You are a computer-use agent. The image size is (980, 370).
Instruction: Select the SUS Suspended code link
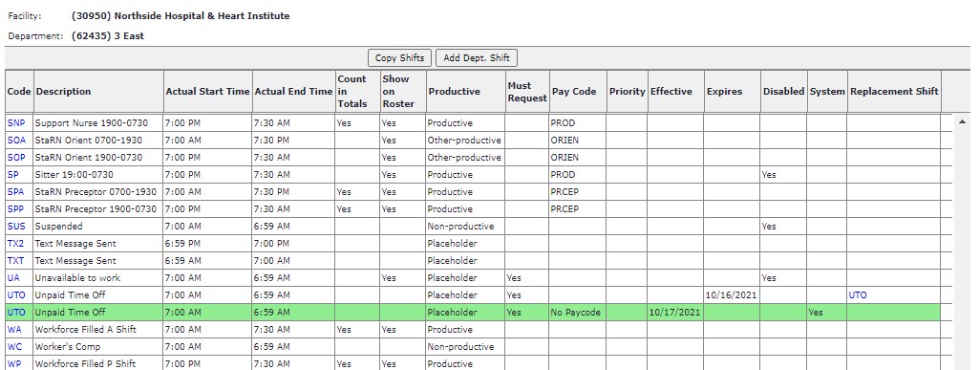16,226
